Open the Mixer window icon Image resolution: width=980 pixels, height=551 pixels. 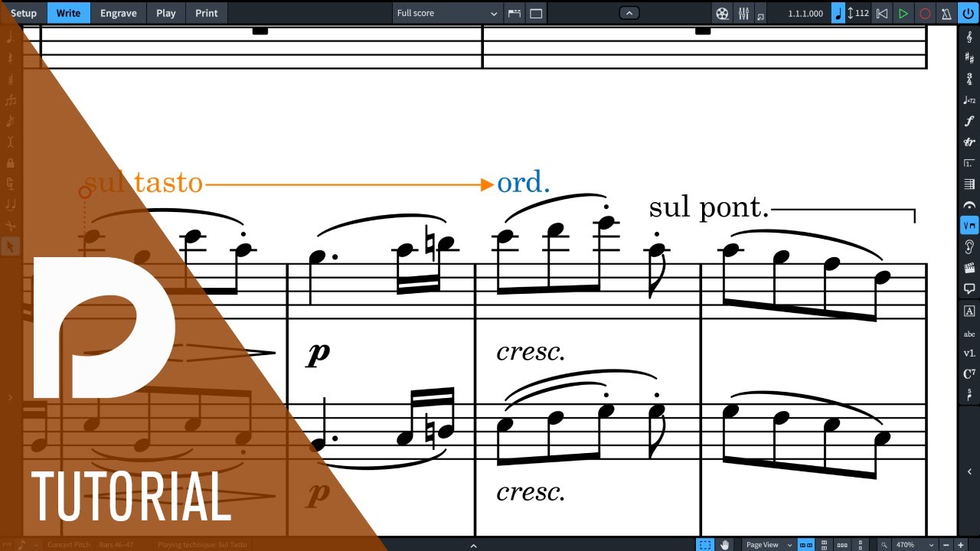(x=743, y=13)
